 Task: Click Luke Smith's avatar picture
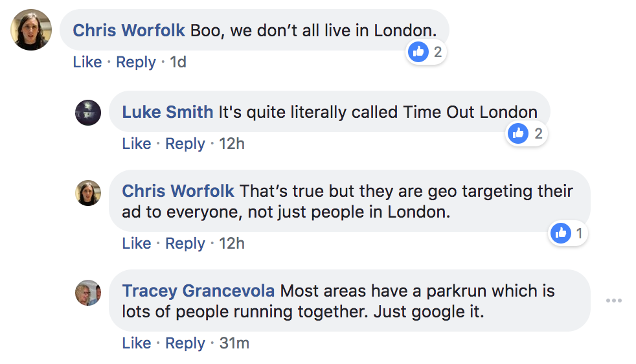tap(88, 113)
